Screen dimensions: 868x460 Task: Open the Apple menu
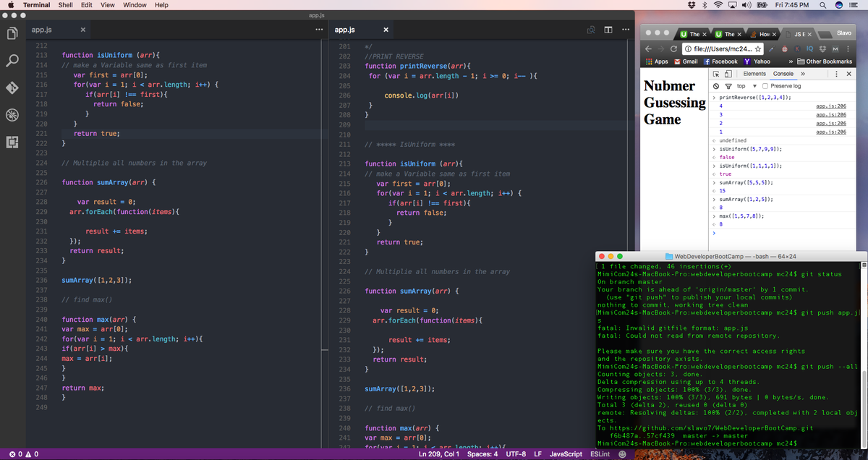[11, 5]
